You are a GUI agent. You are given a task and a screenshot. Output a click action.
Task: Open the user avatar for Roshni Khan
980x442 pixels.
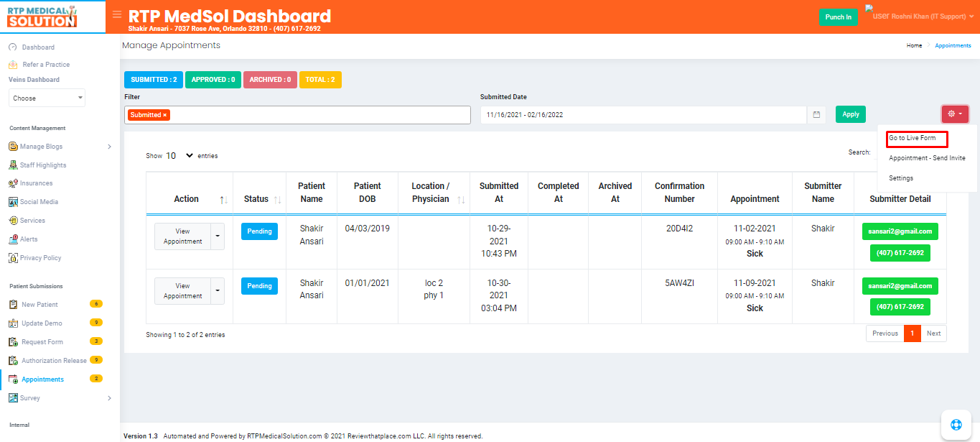(877, 11)
